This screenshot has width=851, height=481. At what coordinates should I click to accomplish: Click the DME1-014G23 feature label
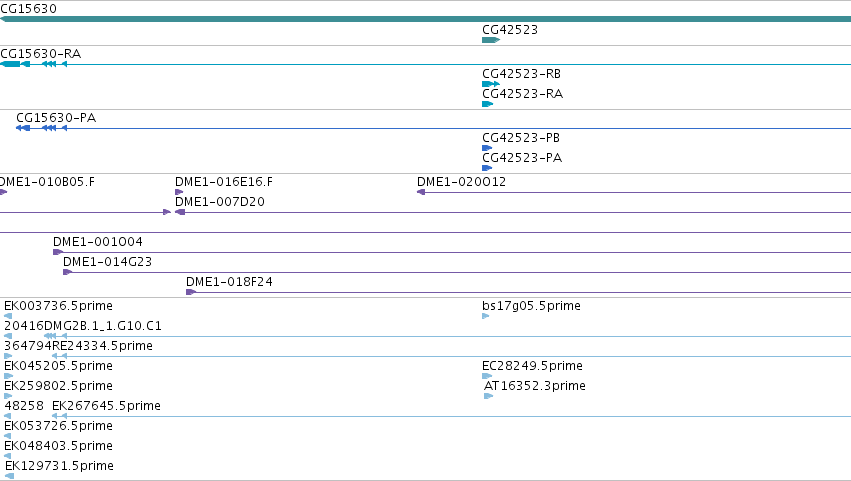pos(107,262)
